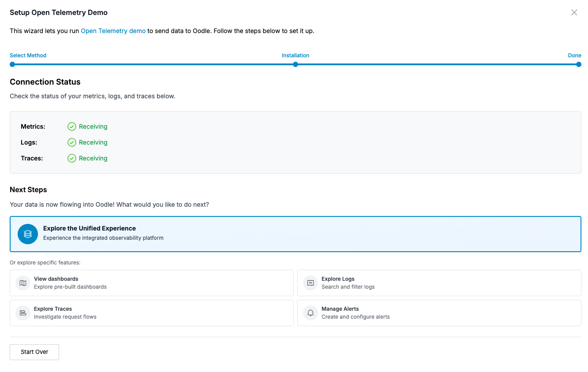Screen dimensions: 588x372
Task: Click the Installation step dot on progress bar
Action: click(296, 64)
